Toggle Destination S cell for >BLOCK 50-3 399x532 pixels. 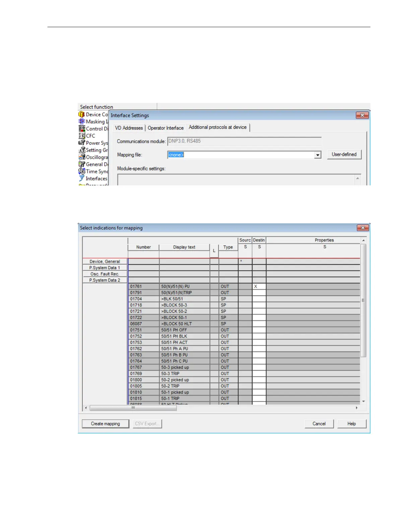259,305
